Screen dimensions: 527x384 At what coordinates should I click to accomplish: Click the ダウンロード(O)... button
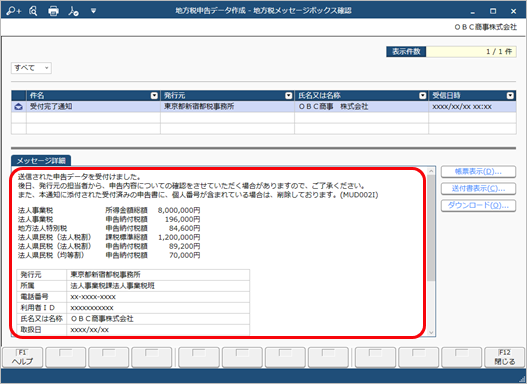(x=478, y=205)
